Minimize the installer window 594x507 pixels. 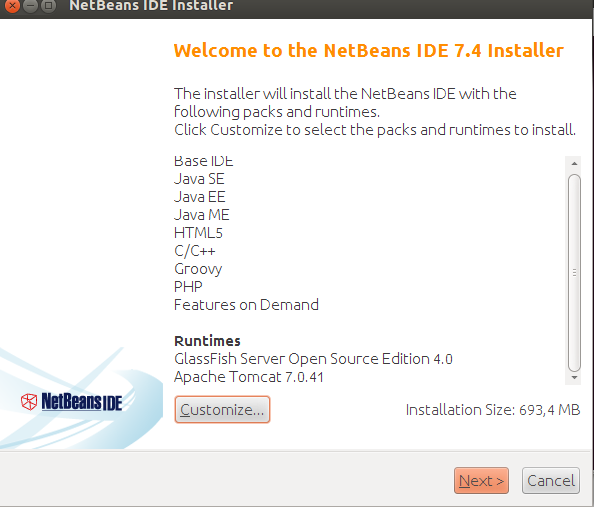coord(30,6)
